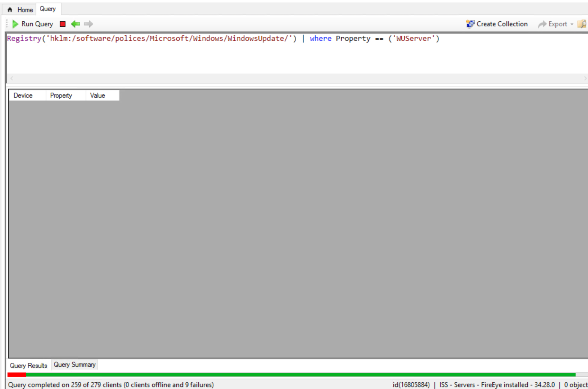Click the 'Registry' keyword in the query
Screen dimensions: 588x389
[24, 39]
